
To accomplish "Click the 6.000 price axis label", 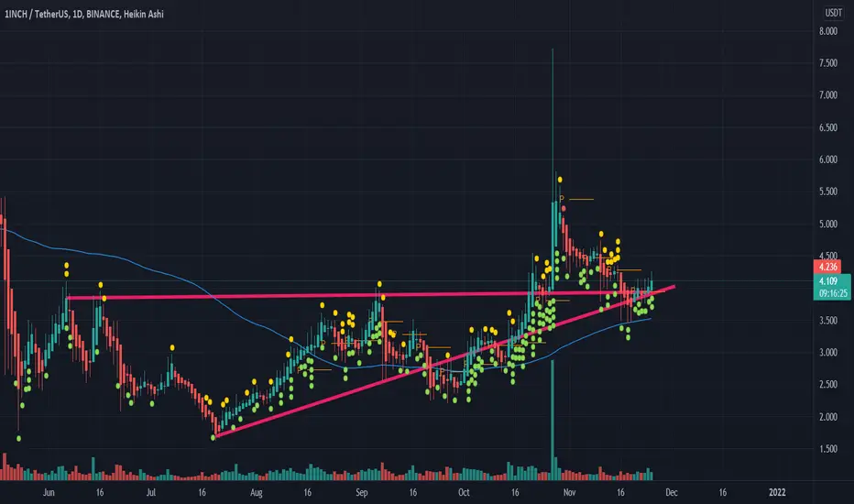I will (827, 159).
